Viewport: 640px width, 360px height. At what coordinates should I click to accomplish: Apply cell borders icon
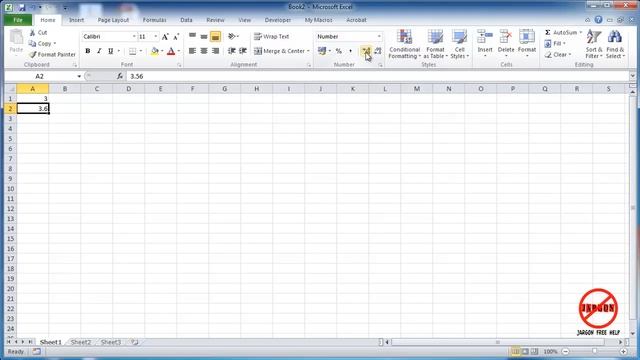pyautogui.click(x=133, y=51)
